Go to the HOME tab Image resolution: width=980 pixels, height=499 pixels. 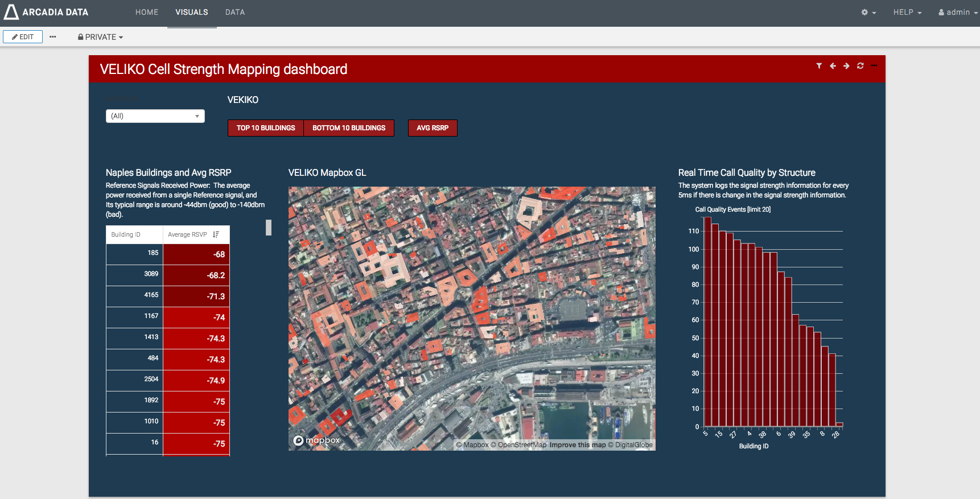pyautogui.click(x=147, y=13)
